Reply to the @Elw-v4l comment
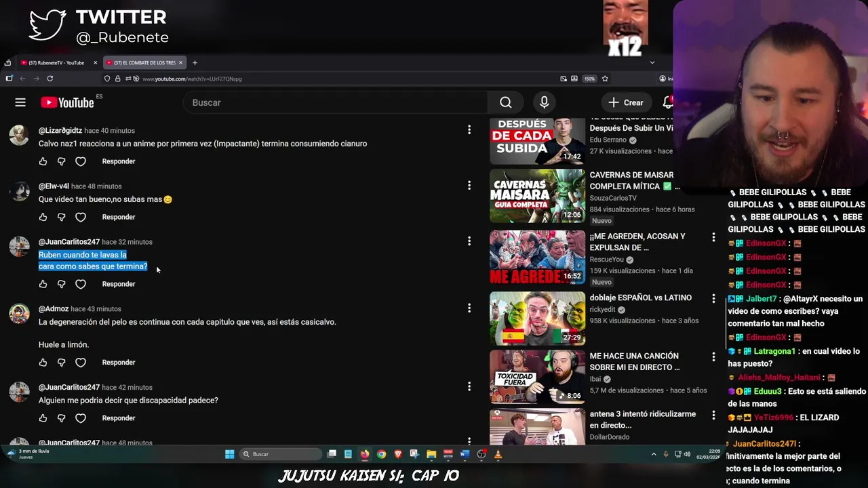This screenshot has height=488, width=868. click(x=119, y=217)
